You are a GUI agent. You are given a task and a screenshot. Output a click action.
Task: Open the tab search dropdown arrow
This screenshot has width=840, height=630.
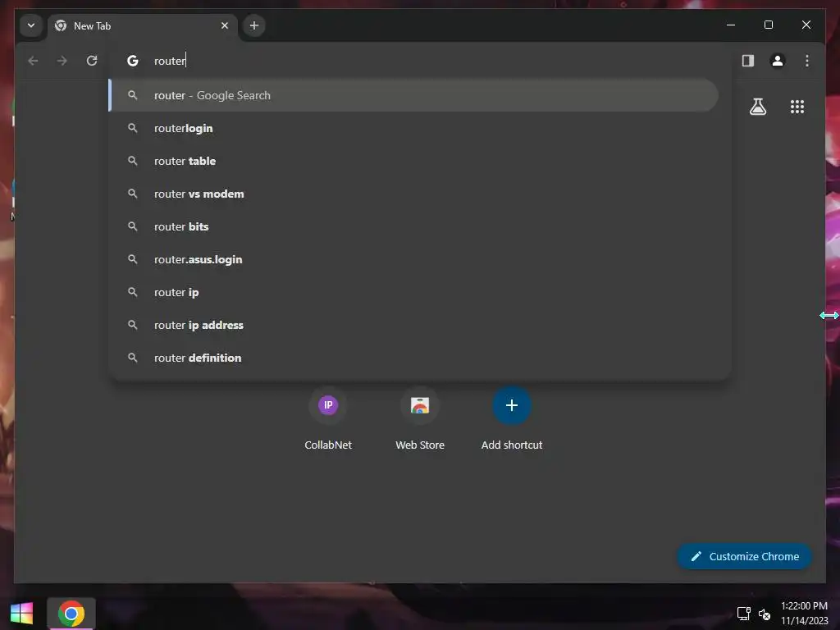[31, 25]
